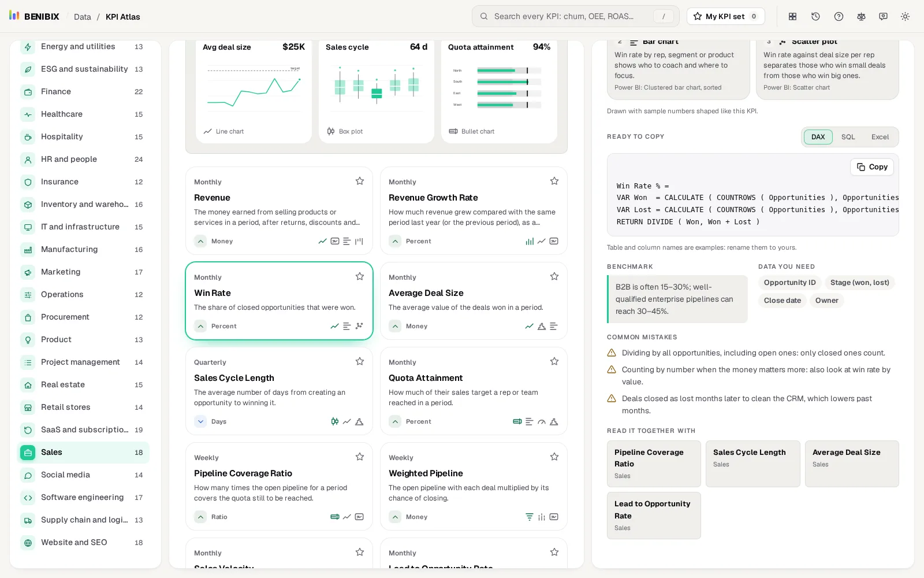Switch code view to DAX tab

point(818,137)
